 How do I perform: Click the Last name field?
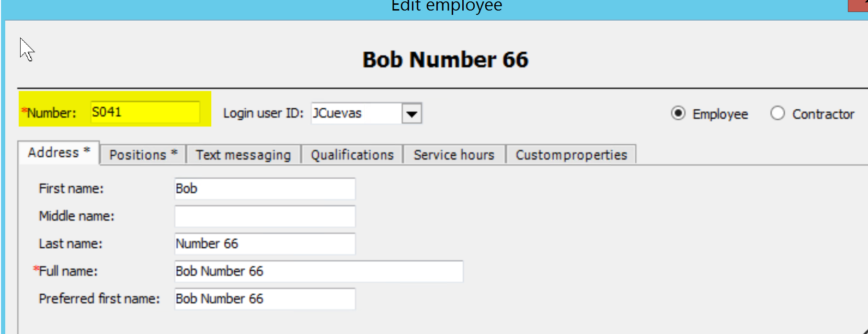(x=265, y=243)
